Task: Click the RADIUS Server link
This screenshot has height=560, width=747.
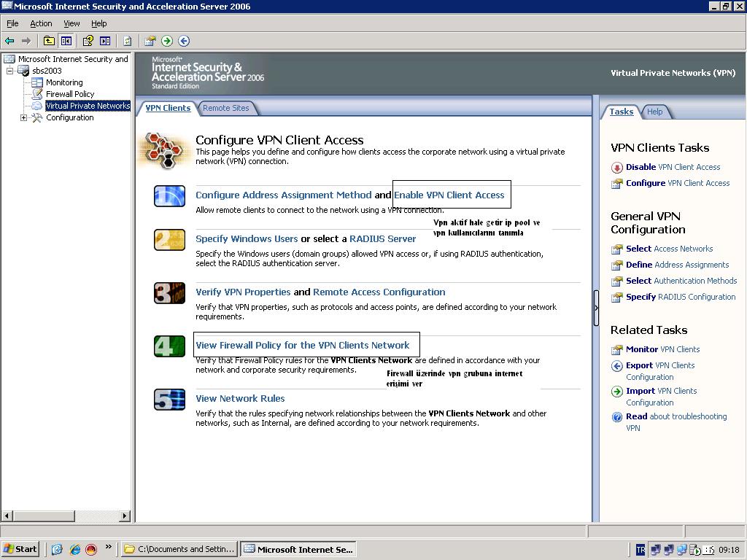Action: click(382, 238)
